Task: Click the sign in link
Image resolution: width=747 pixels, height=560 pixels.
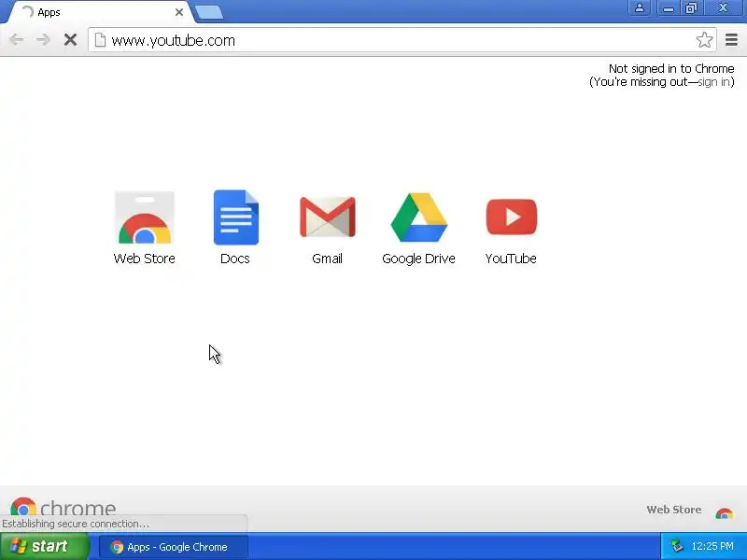Action: [713, 82]
